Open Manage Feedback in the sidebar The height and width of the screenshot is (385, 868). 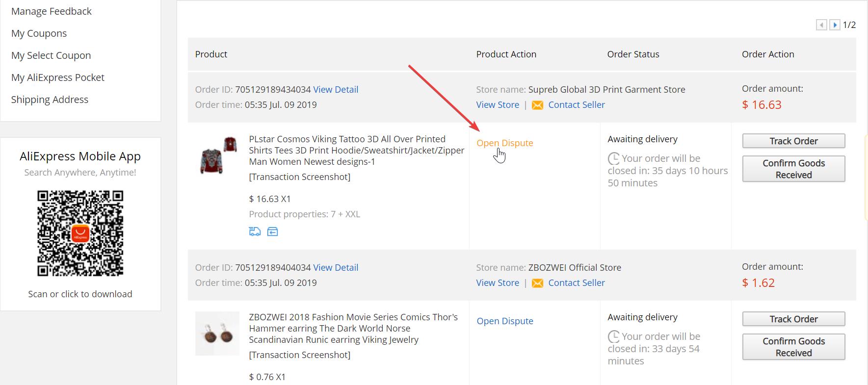(x=51, y=11)
